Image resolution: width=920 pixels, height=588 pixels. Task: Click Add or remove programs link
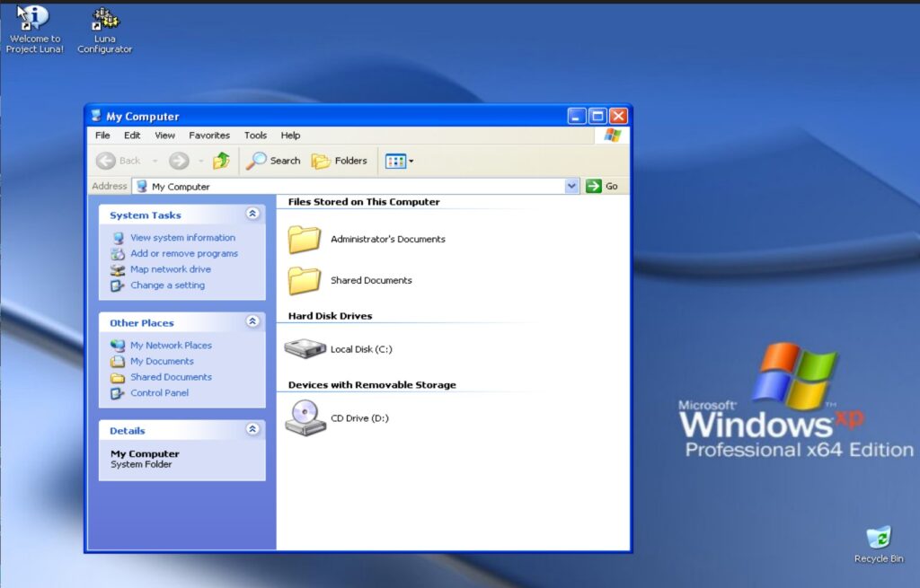(183, 254)
